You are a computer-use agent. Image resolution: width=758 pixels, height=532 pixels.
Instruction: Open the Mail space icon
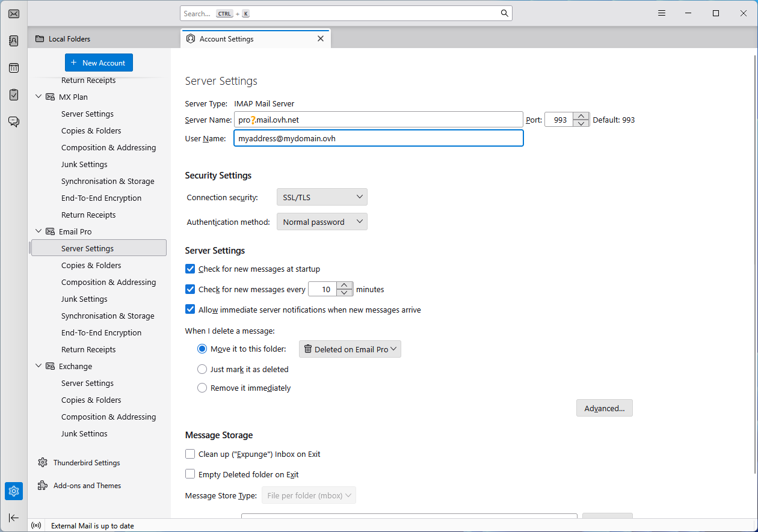click(x=14, y=14)
